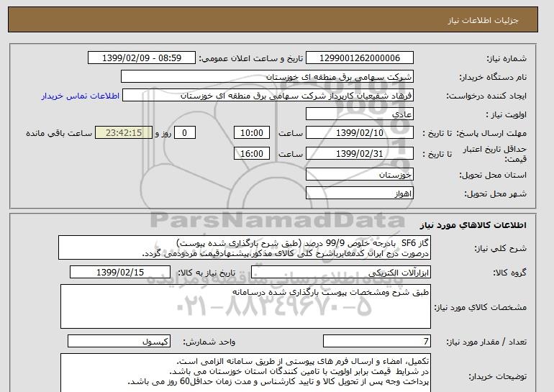Click the remaining days field showing 0
This screenshot has height=392, width=554.
click(184, 133)
